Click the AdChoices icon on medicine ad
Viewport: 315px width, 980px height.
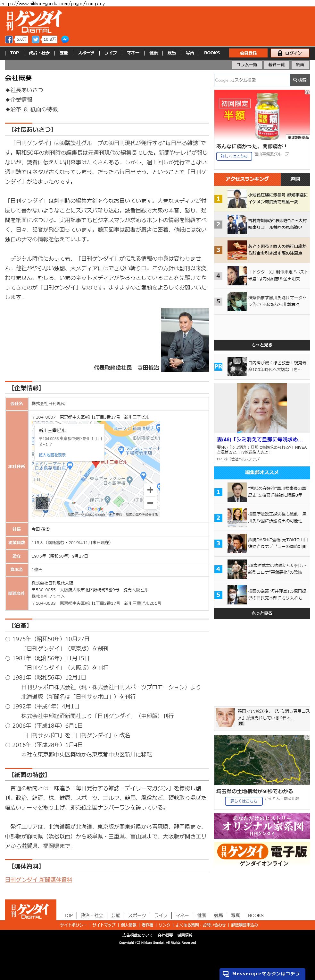[x=307, y=92]
